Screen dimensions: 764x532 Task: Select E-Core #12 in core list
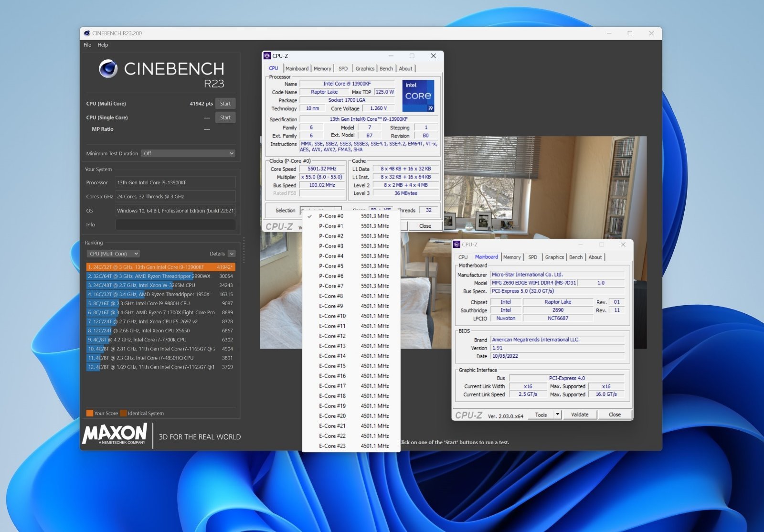click(x=351, y=336)
